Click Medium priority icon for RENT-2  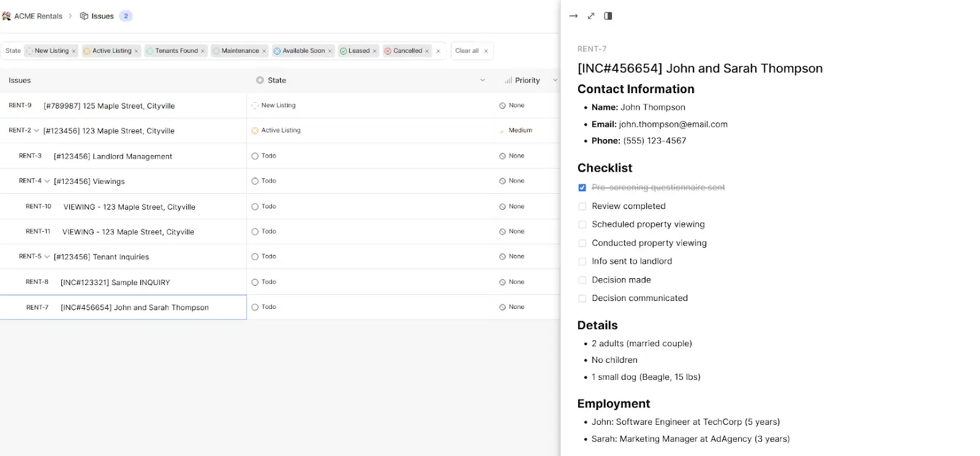click(502, 131)
